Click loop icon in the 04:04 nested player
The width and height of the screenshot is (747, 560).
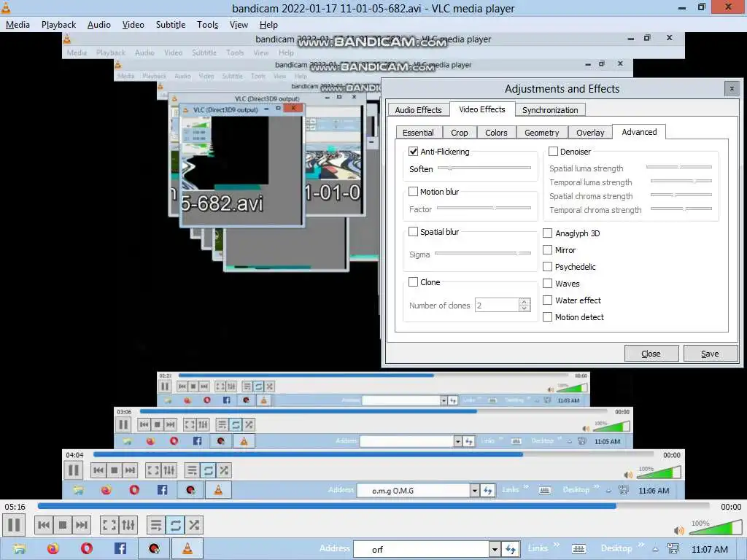point(208,470)
